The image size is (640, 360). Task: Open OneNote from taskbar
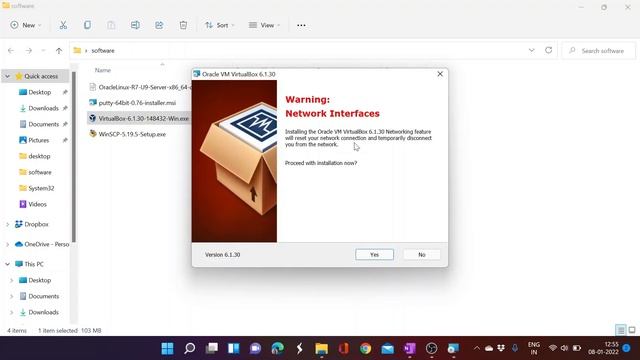410,348
